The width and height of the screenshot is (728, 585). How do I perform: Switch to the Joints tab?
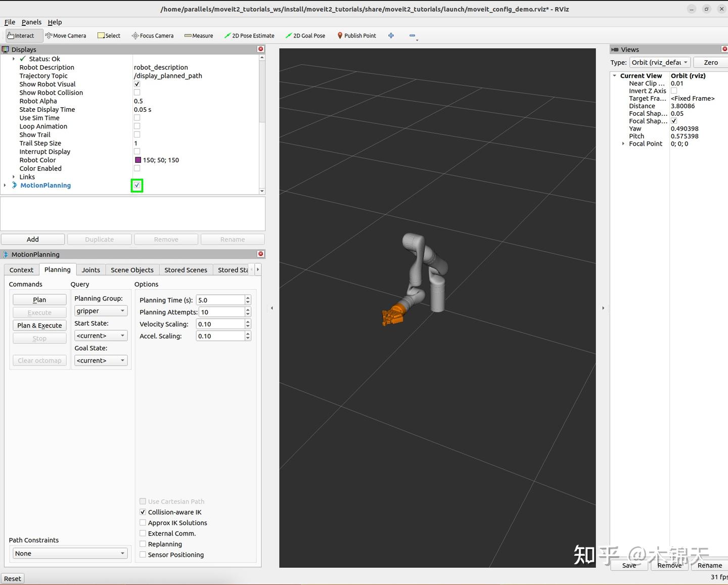(91, 269)
